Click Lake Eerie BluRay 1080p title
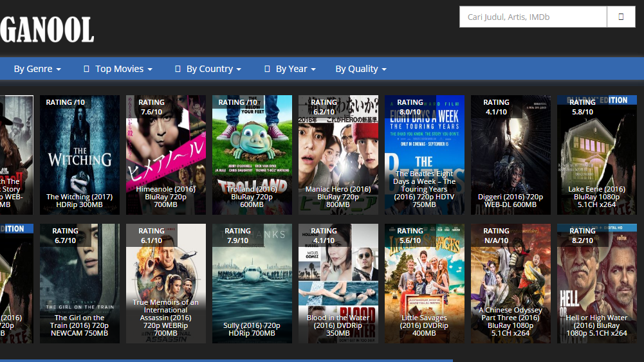This screenshot has width=644, height=362. pyautogui.click(x=597, y=197)
